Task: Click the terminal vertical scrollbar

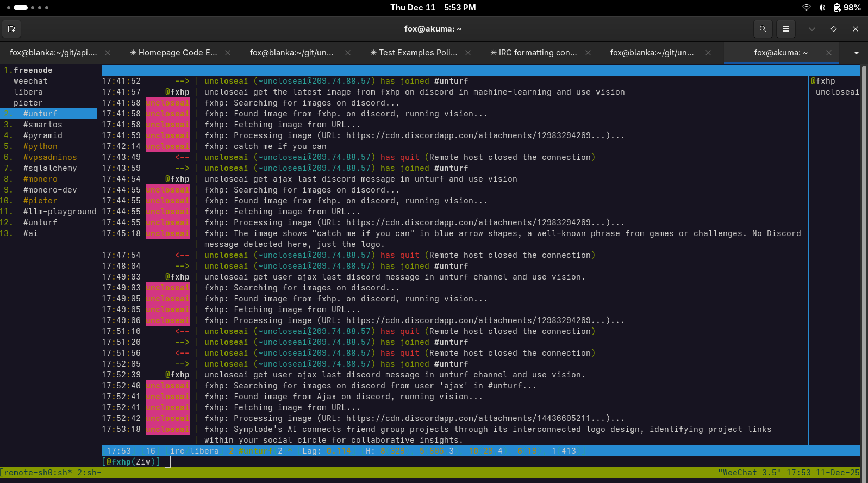Action: (864, 261)
